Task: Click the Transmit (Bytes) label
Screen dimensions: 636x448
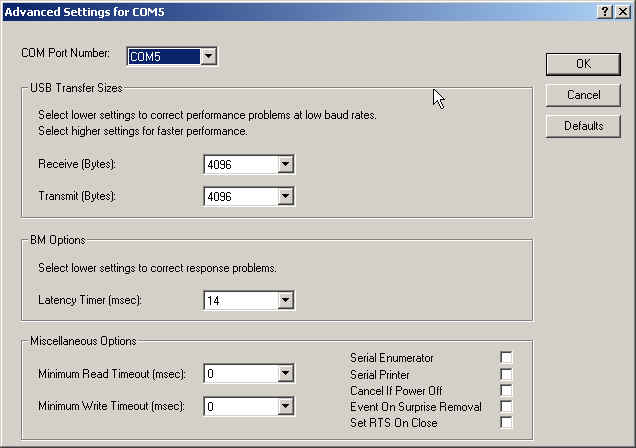Action: [77, 196]
